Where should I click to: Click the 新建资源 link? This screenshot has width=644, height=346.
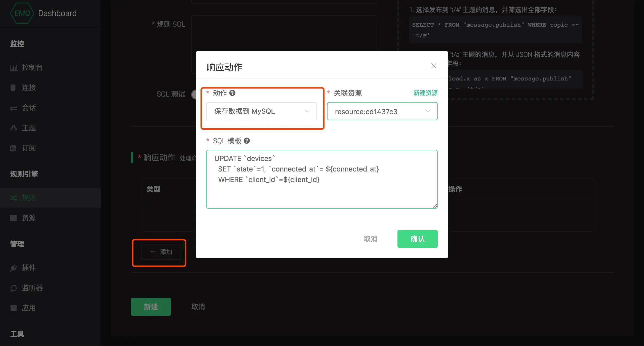coord(425,93)
